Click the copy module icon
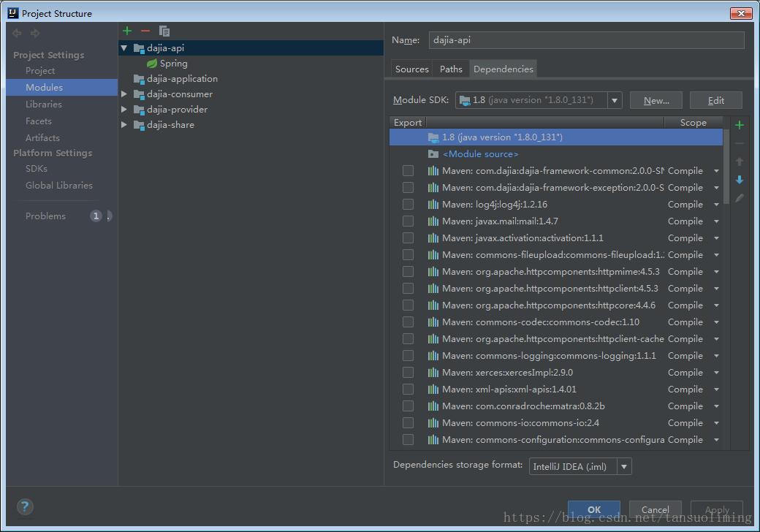This screenshot has height=532, width=760. [x=164, y=31]
